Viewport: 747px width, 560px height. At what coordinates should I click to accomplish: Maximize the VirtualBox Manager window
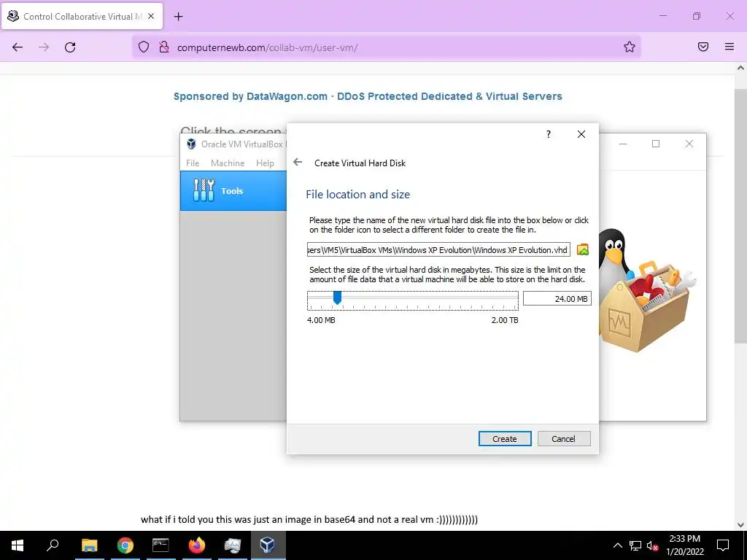(x=656, y=144)
